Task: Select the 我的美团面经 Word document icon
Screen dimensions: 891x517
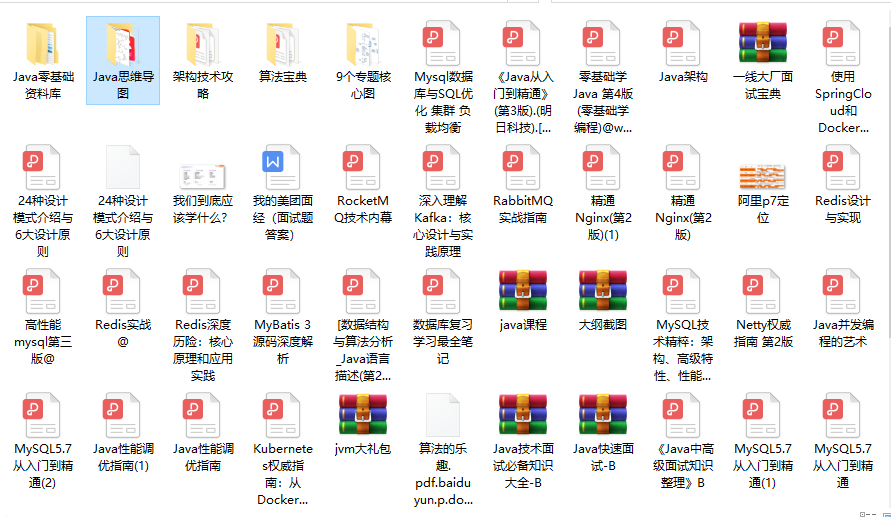Action: (x=281, y=167)
